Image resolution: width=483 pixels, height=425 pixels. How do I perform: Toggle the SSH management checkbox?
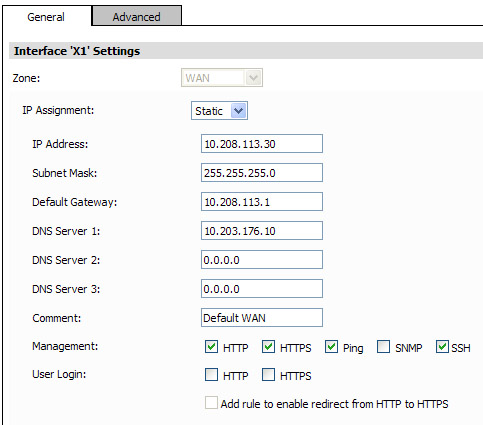tap(442, 347)
